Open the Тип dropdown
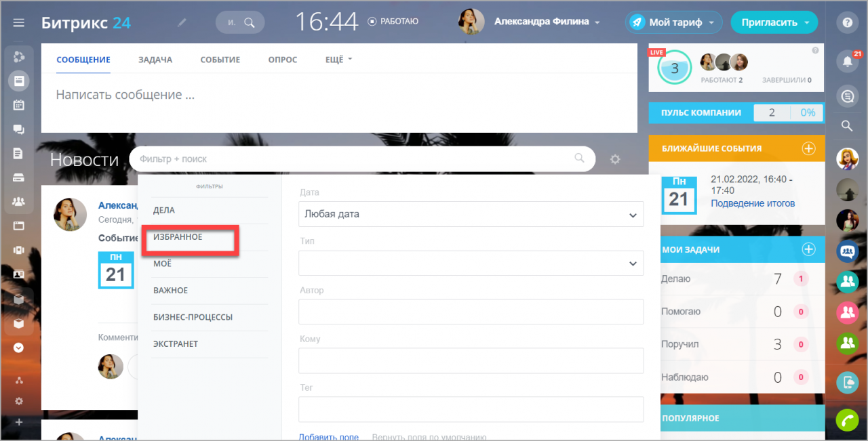 point(471,263)
